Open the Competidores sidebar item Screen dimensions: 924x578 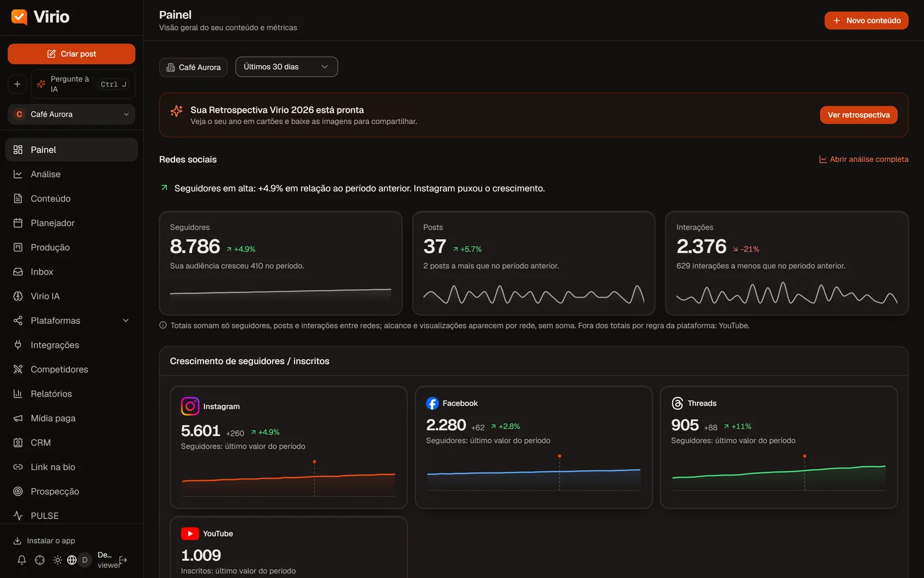point(72,369)
